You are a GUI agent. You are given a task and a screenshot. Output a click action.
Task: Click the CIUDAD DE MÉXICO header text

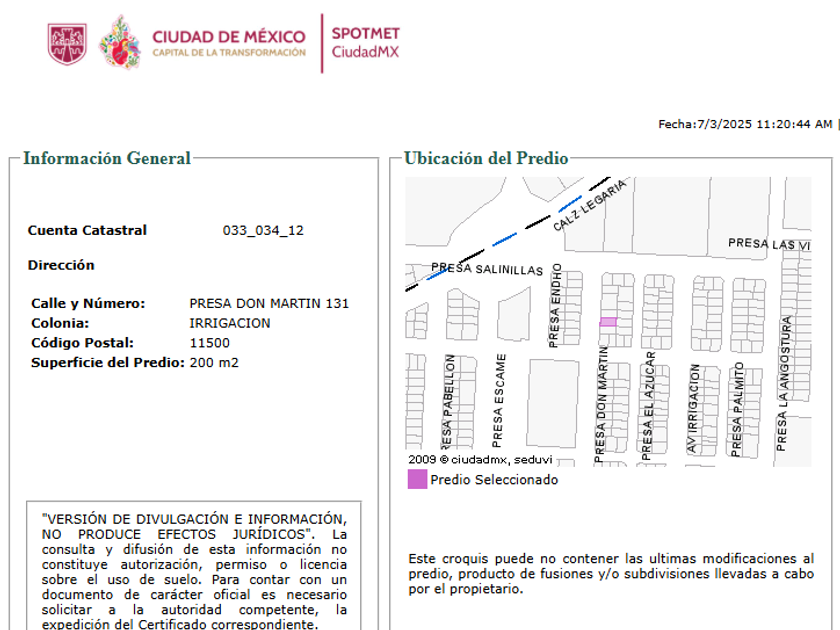[x=229, y=36]
